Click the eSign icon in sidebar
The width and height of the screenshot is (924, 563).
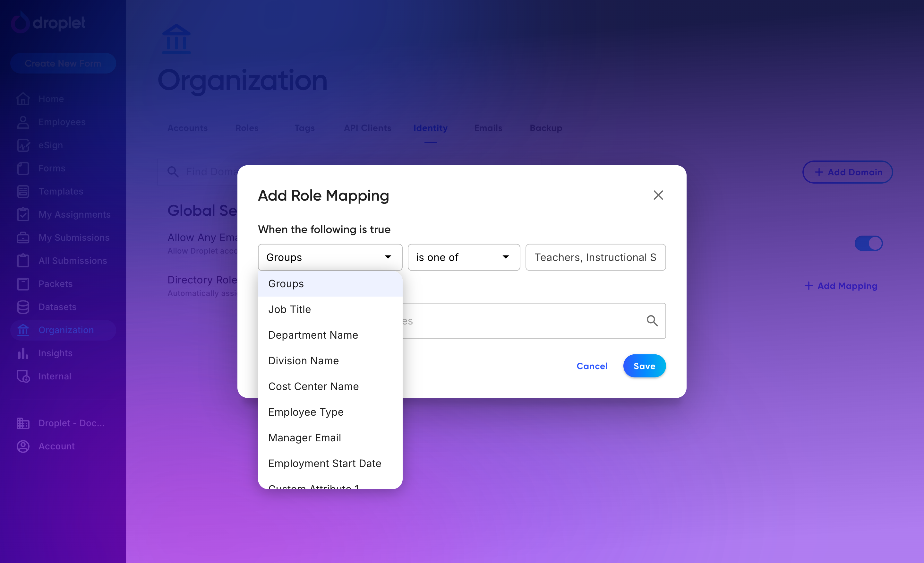(23, 145)
